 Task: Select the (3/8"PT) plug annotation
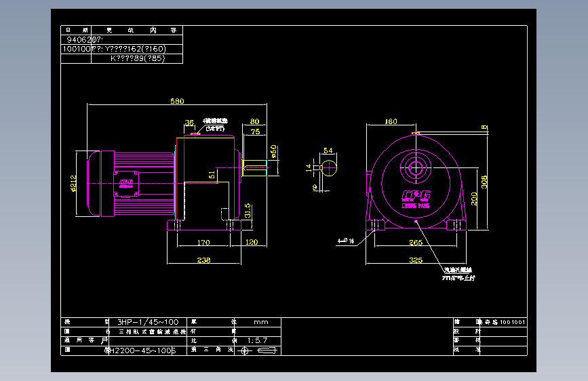pyautogui.click(x=215, y=129)
